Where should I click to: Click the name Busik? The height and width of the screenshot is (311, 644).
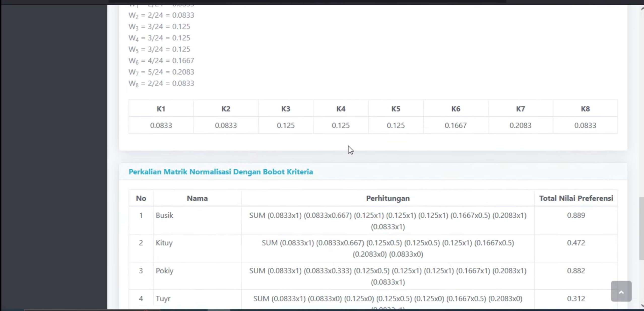tap(164, 215)
